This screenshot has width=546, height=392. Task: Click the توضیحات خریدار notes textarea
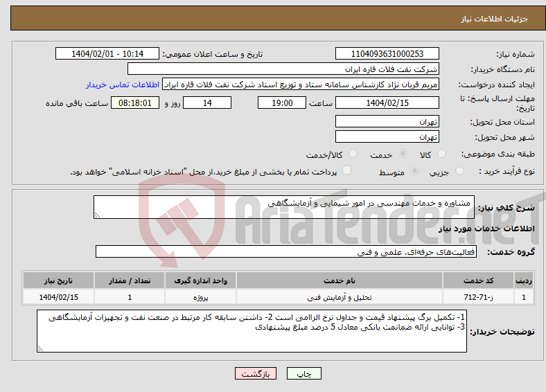[x=252, y=331]
